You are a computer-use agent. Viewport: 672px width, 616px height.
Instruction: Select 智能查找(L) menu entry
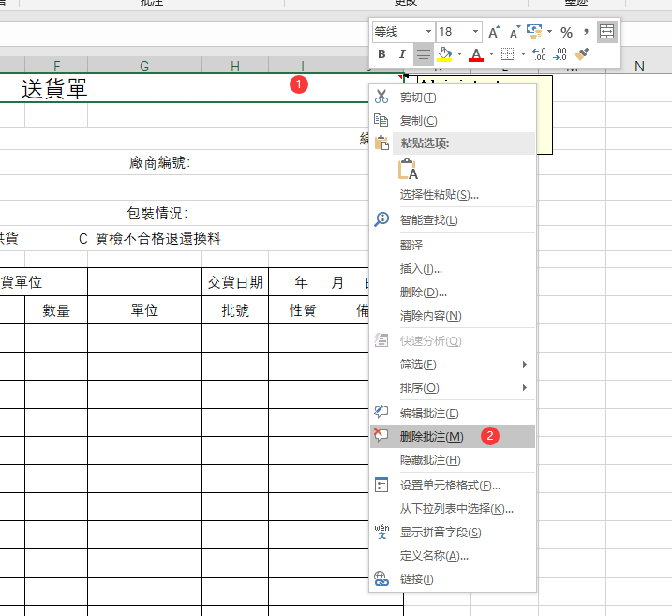click(453, 220)
